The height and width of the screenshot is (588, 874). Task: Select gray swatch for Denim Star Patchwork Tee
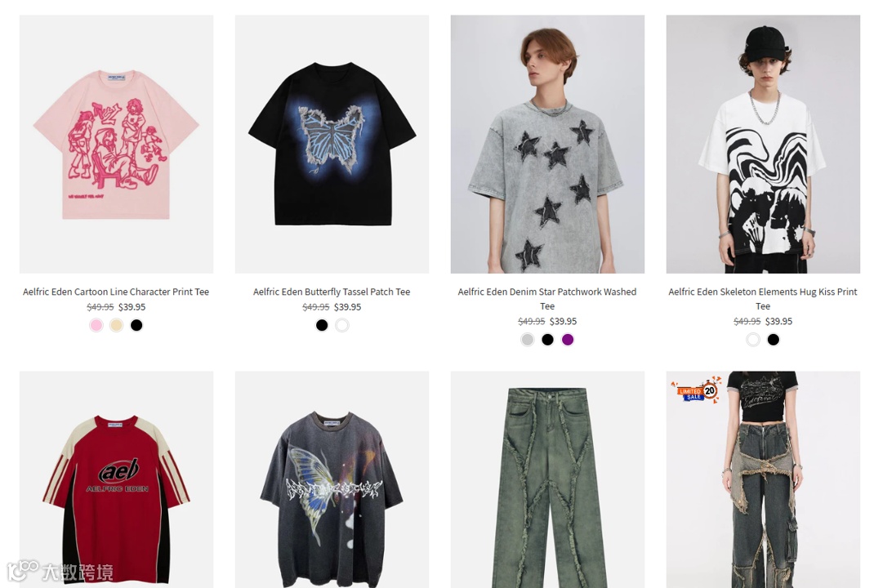tap(528, 340)
